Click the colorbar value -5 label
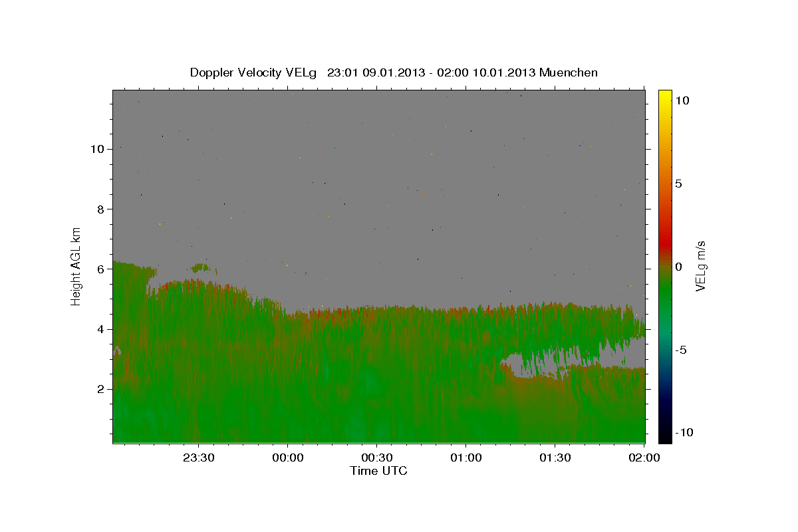Screen dimensions: 798x532 click(x=682, y=350)
